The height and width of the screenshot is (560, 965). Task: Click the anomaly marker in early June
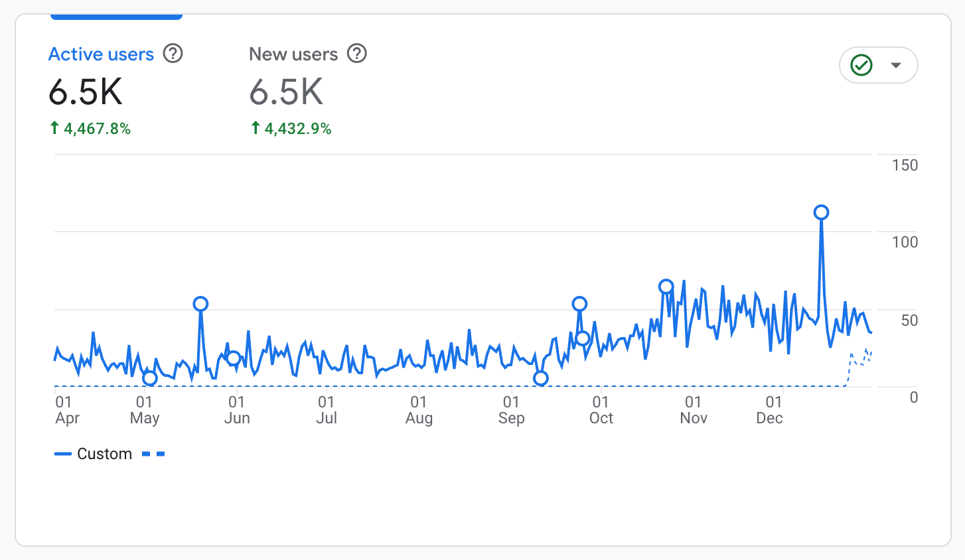coord(234,356)
